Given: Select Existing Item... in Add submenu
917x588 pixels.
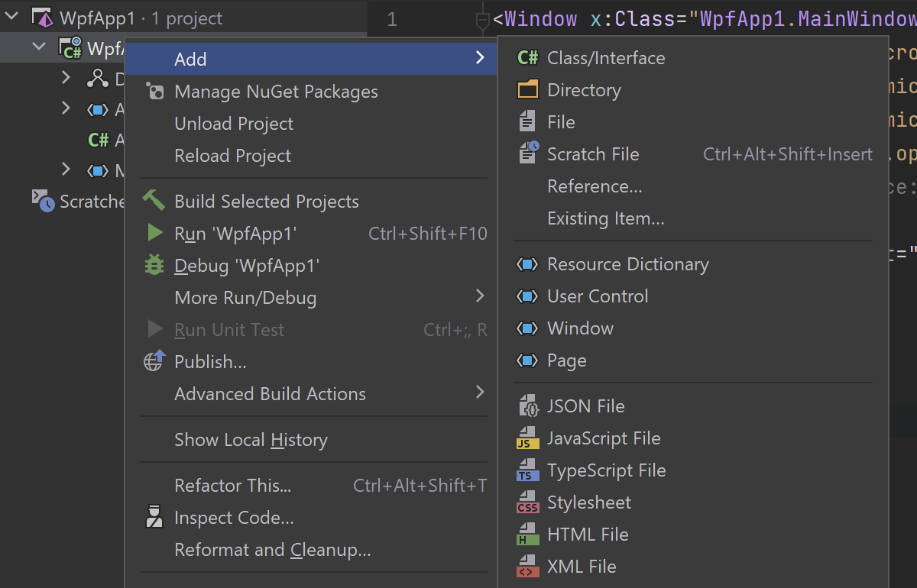Looking at the screenshot, I should click(x=605, y=218).
